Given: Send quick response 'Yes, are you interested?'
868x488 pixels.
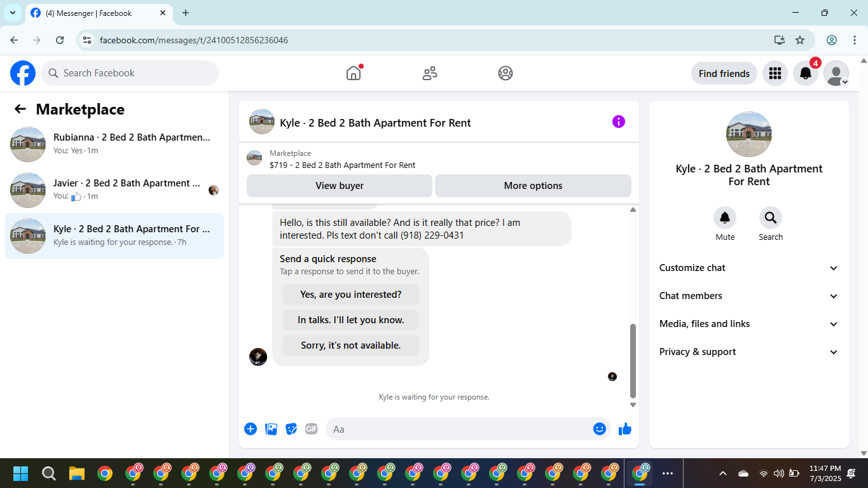Looking at the screenshot, I should tap(350, 295).
